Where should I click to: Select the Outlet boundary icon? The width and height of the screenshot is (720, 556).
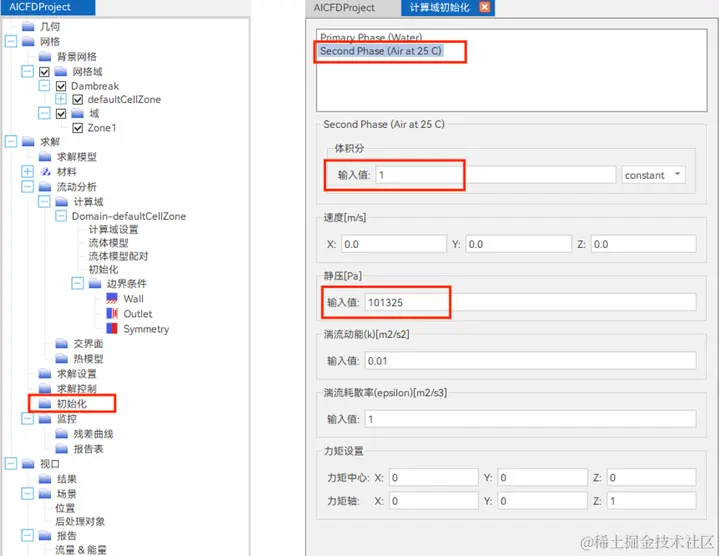click(x=112, y=314)
